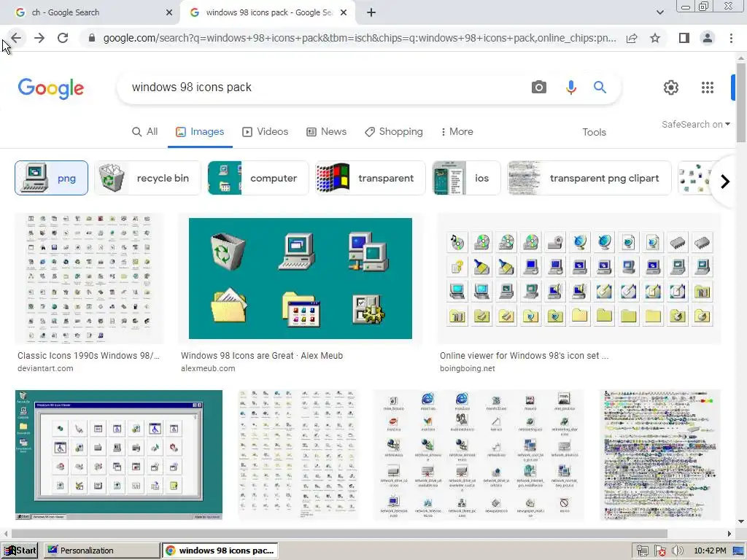Open the Tools filter options
Screen dimensions: 747x560
594,133
